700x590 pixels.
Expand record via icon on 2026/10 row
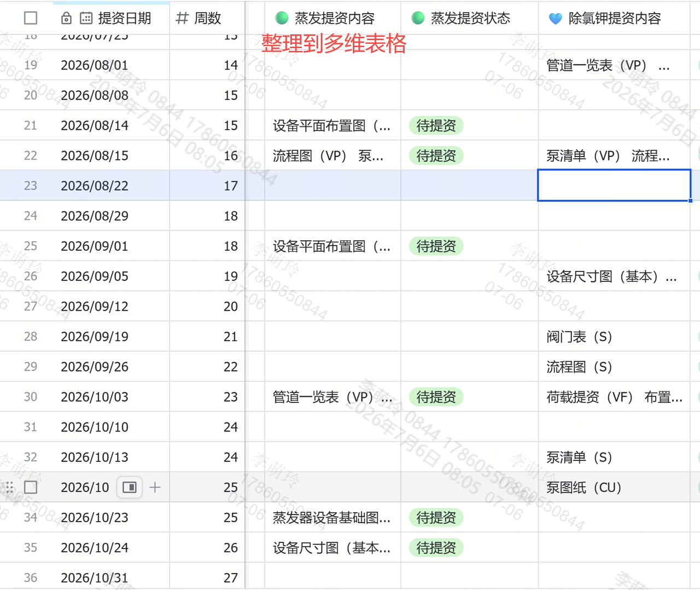pos(130,487)
